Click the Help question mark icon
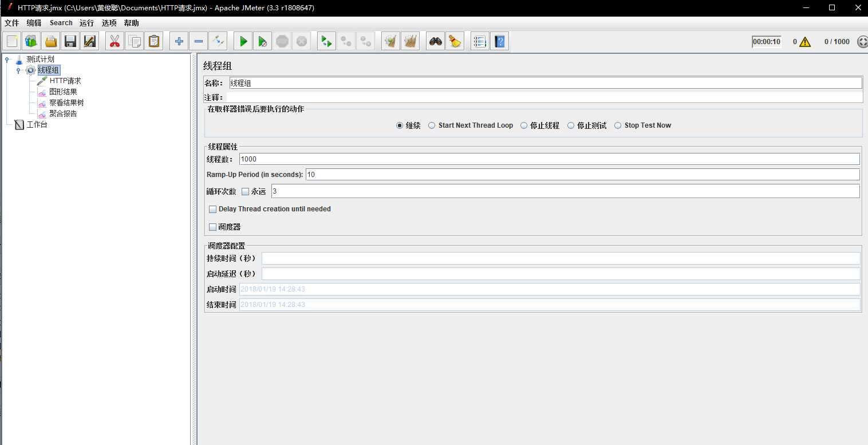 tap(500, 41)
